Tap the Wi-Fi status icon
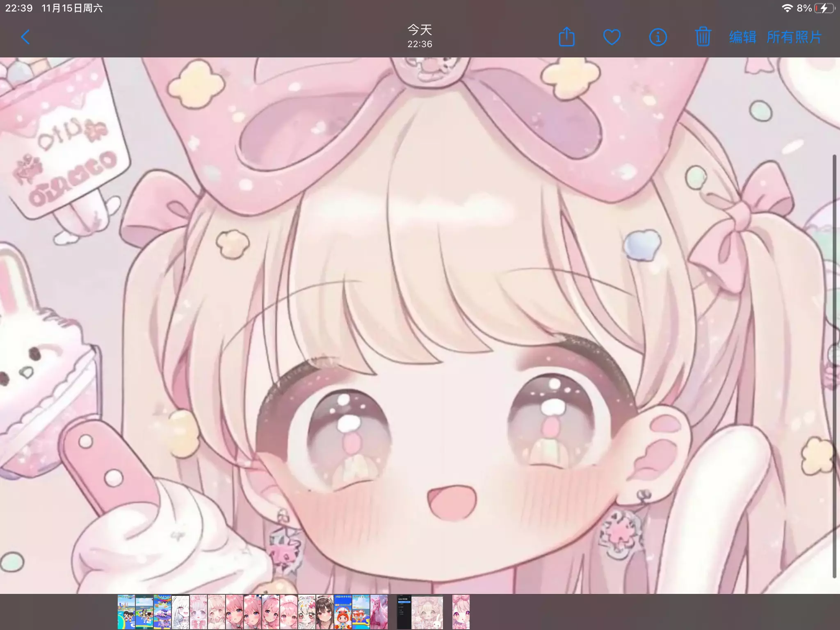The image size is (840, 630). point(787,8)
